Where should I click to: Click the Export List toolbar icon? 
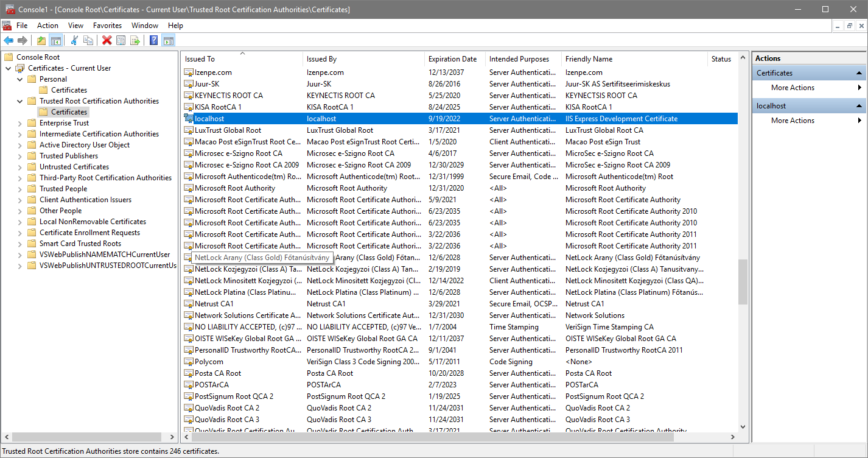pyautogui.click(x=135, y=40)
